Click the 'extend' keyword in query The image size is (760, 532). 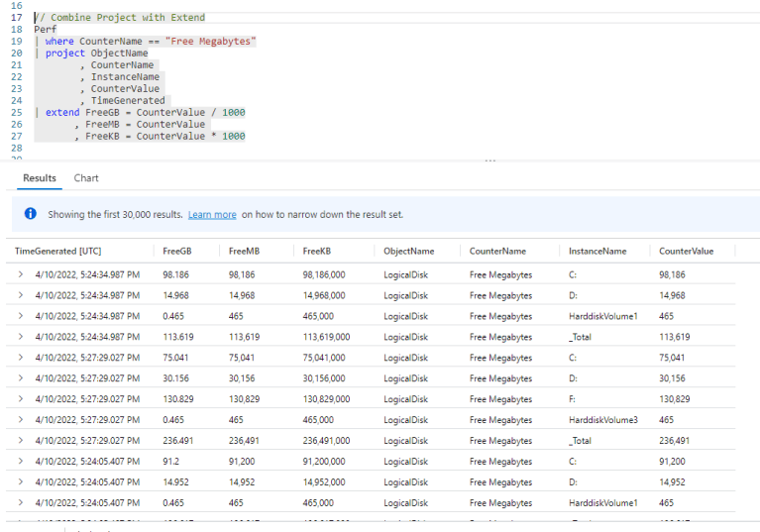click(x=62, y=112)
